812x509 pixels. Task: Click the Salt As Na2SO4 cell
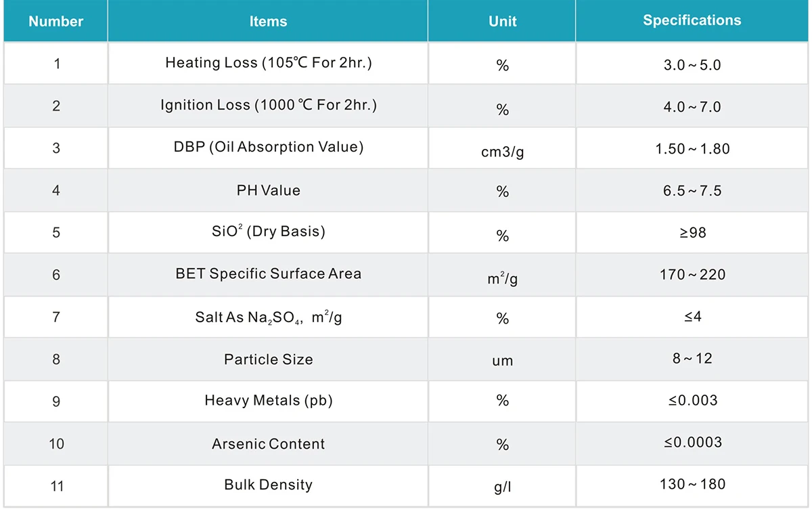[x=268, y=317]
